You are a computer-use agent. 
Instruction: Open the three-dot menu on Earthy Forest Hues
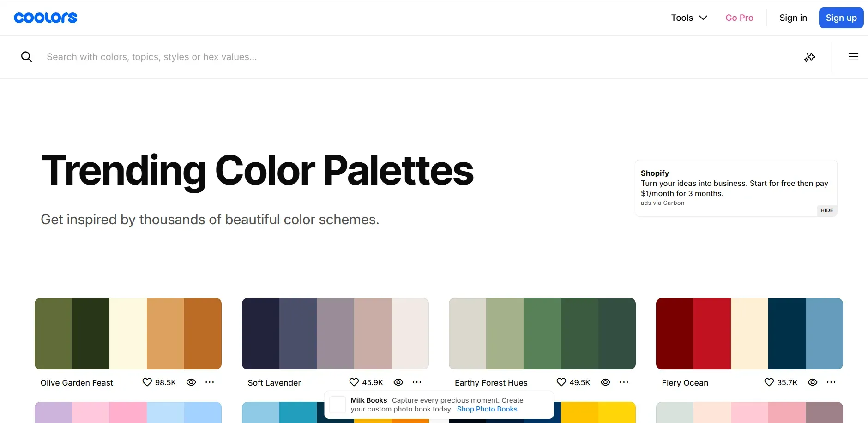624,382
